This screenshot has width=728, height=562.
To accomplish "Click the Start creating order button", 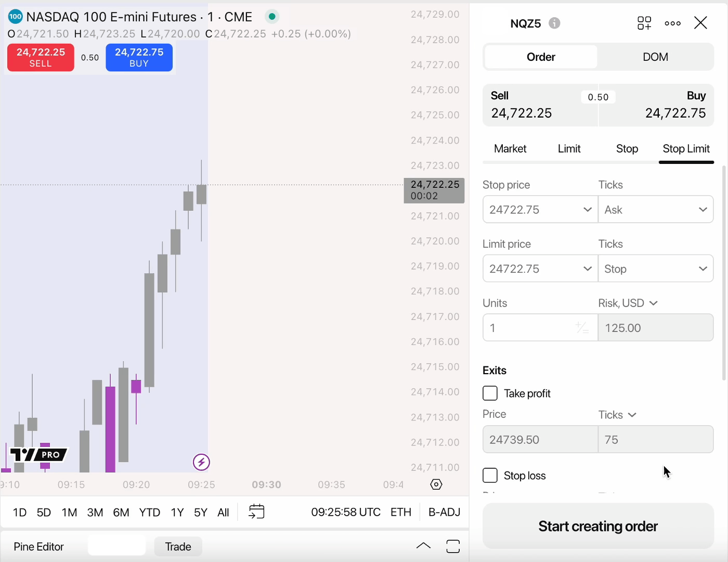I will [x=598, y=526].
